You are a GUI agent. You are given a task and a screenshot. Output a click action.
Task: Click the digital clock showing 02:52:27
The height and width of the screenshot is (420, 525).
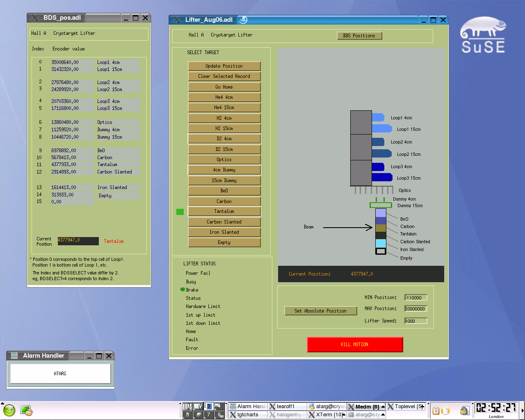pyautogui.click(x=496, y=408)
